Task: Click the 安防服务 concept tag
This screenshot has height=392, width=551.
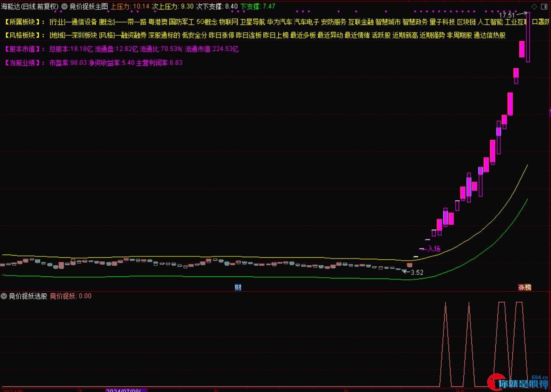Action: (334, 22)
